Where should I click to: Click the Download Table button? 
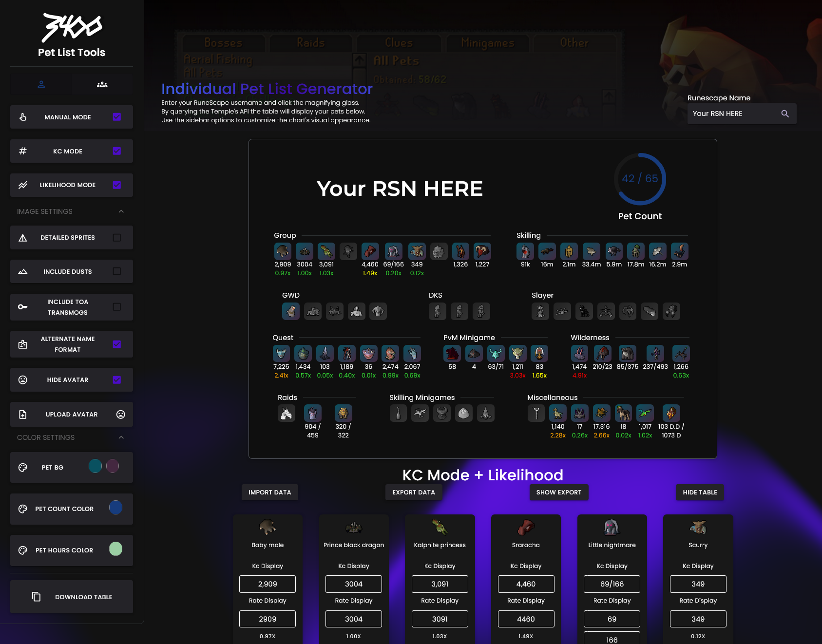coord(72,597)
